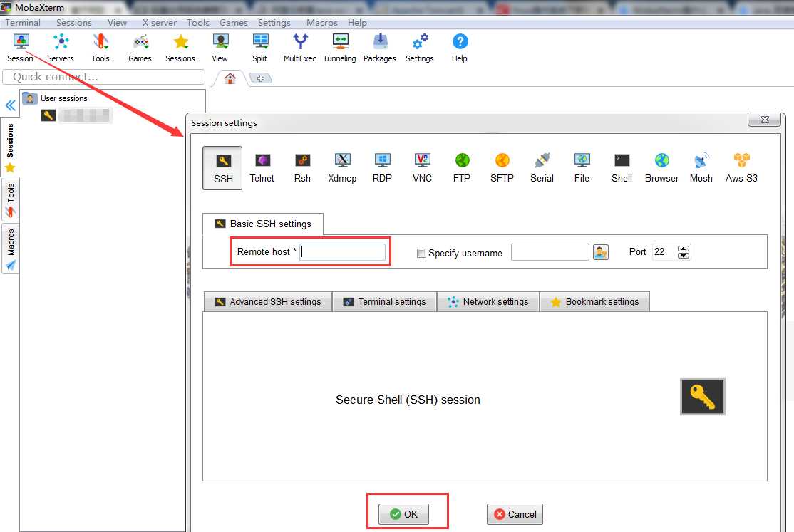
Task: Click the Remote host input field
Action: 342,252
